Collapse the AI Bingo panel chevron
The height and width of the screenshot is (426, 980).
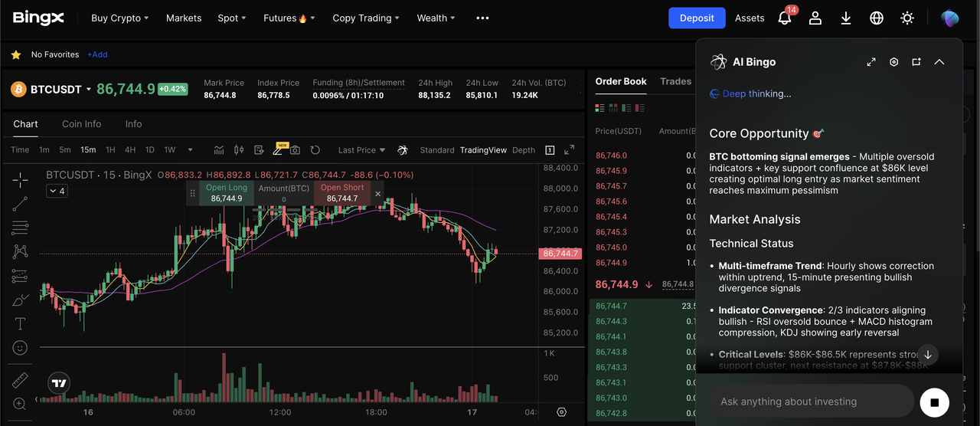pos(939,62)
